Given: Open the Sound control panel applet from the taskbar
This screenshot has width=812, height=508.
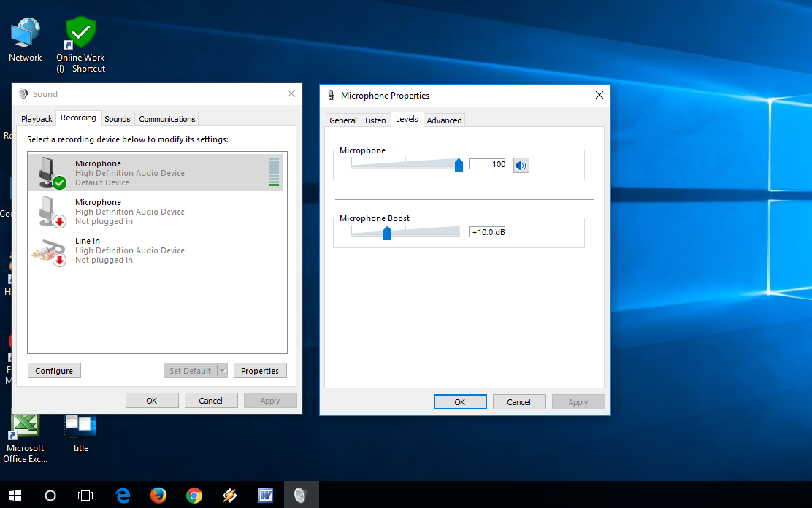Looking at the screenshot, I should coord(301,495).
